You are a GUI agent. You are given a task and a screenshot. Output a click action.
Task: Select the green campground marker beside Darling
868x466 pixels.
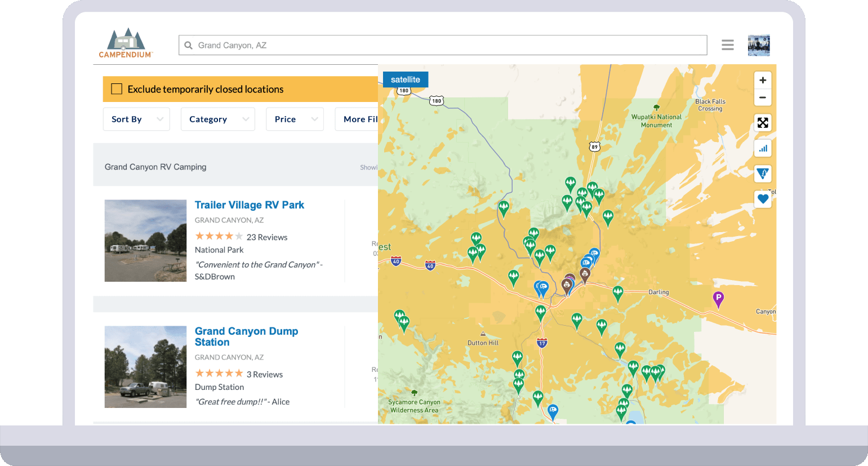coord(618,294)
